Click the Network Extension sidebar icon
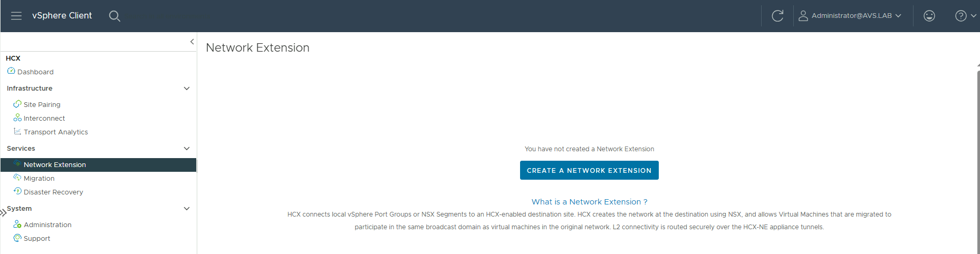Screen dimensions: 980x254 (x=17, y=164)
